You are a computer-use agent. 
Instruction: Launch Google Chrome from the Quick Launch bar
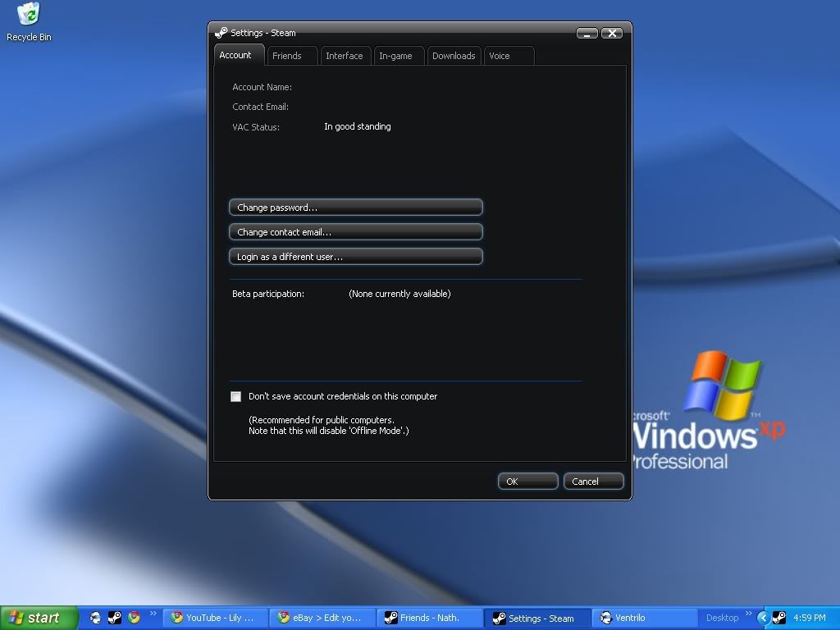point(134,618)
